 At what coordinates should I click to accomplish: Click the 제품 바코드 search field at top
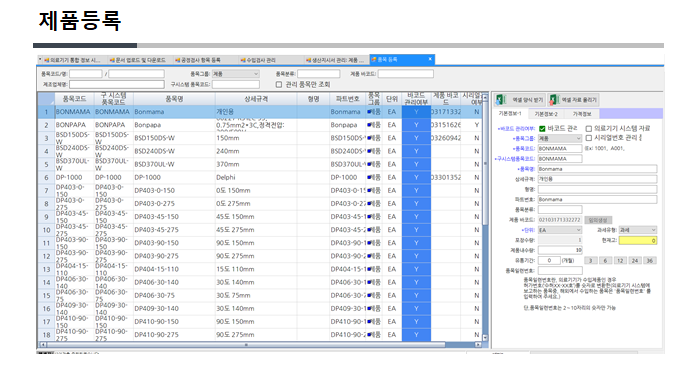click(x=406, y=74)
